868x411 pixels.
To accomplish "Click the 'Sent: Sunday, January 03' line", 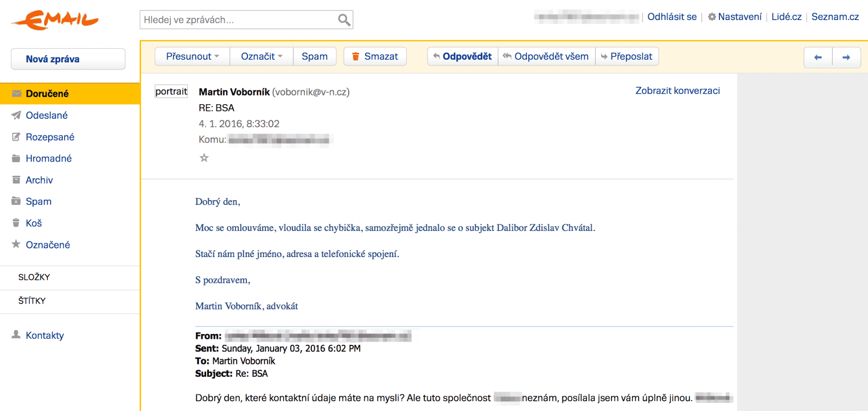I will point(278,349).
